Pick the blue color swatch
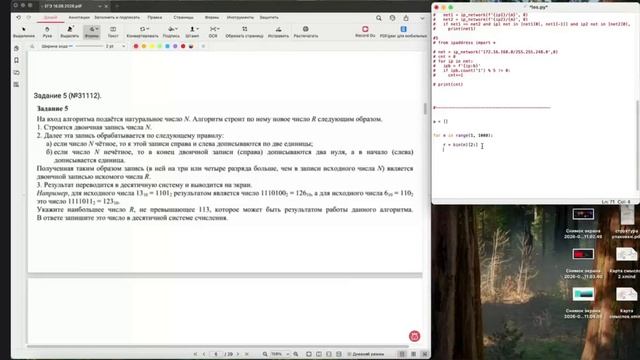640x360 pixels. tap(167, 46)
